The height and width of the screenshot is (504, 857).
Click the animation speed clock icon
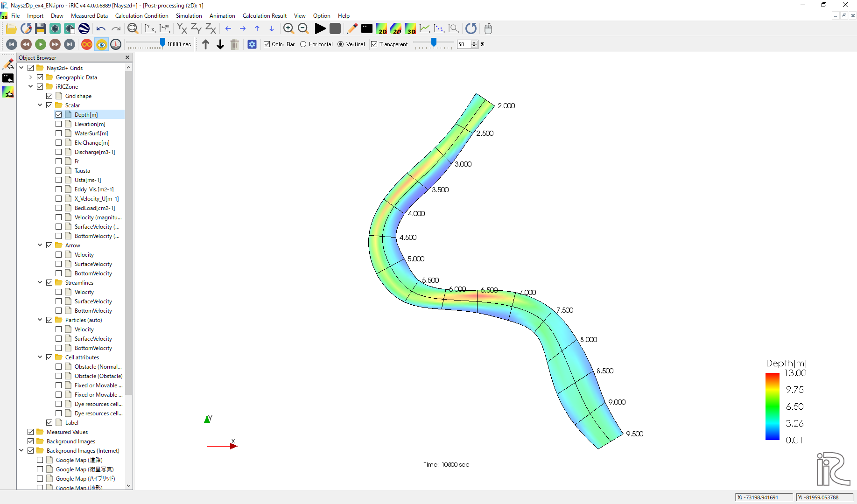coord(116,44)
